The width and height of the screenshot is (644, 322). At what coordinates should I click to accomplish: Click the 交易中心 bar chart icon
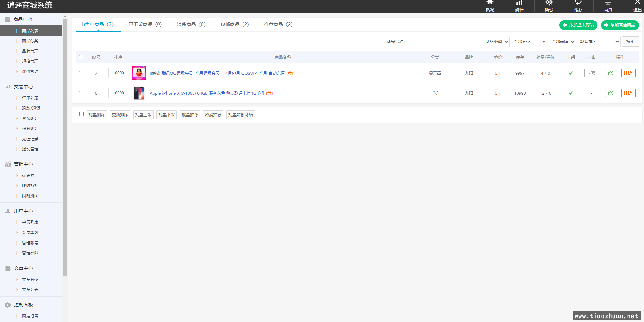[8, 87]
